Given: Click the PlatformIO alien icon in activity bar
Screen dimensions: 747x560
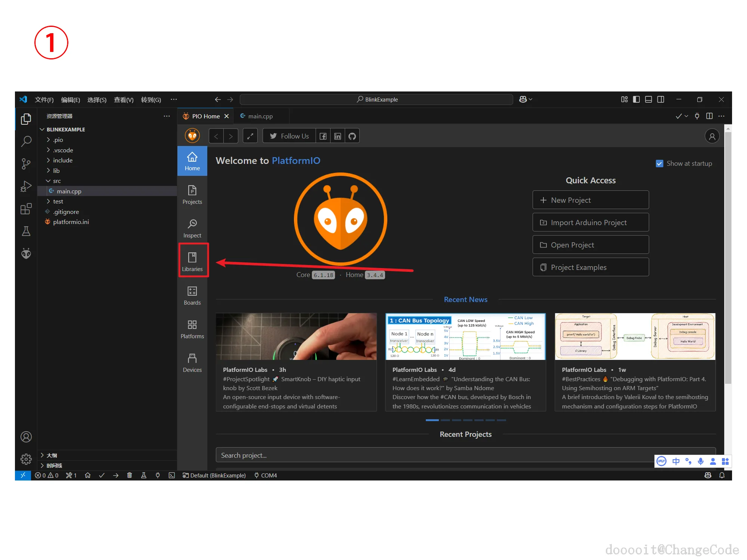Looking at the screenshot, I should [26, 253].
